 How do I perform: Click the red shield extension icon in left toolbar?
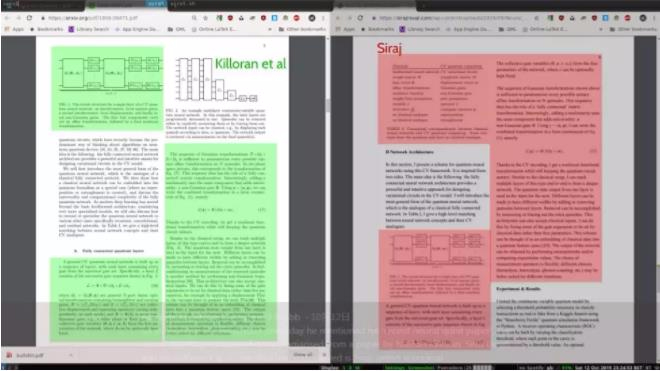point(230,18)
